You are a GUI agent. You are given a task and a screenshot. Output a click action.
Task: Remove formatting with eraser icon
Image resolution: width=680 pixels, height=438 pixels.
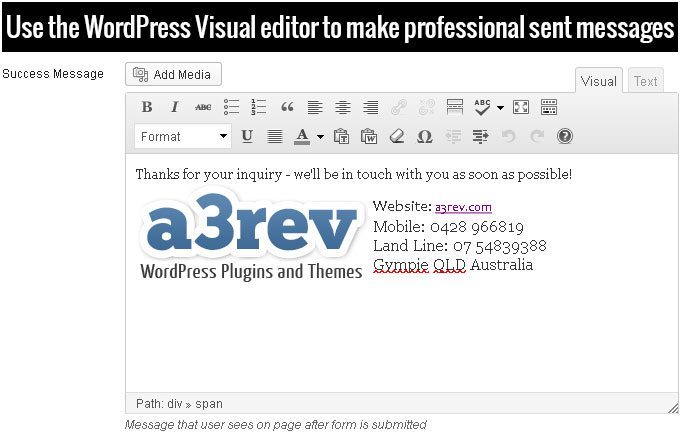pos(397,136)
